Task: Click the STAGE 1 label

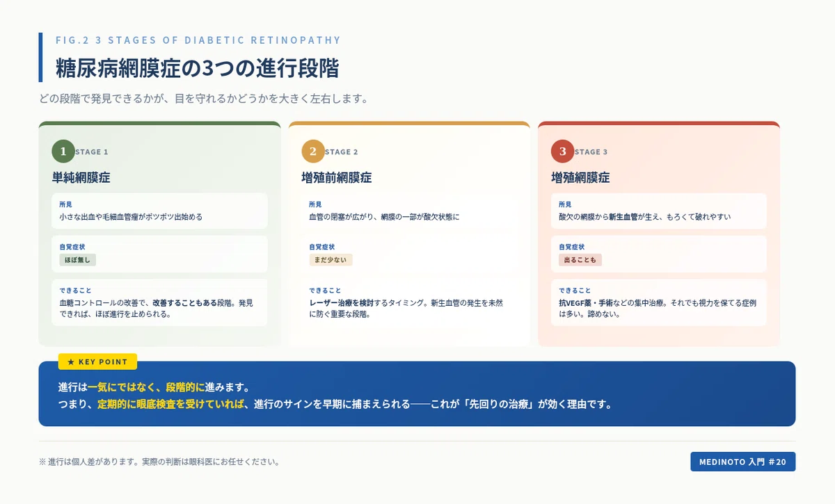Action: coord(92,152)
